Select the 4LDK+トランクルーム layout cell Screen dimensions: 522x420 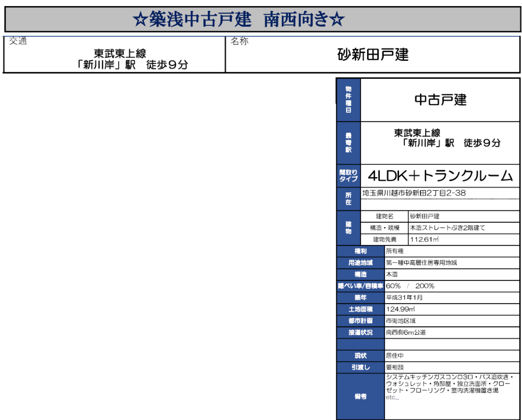[440, 176]
